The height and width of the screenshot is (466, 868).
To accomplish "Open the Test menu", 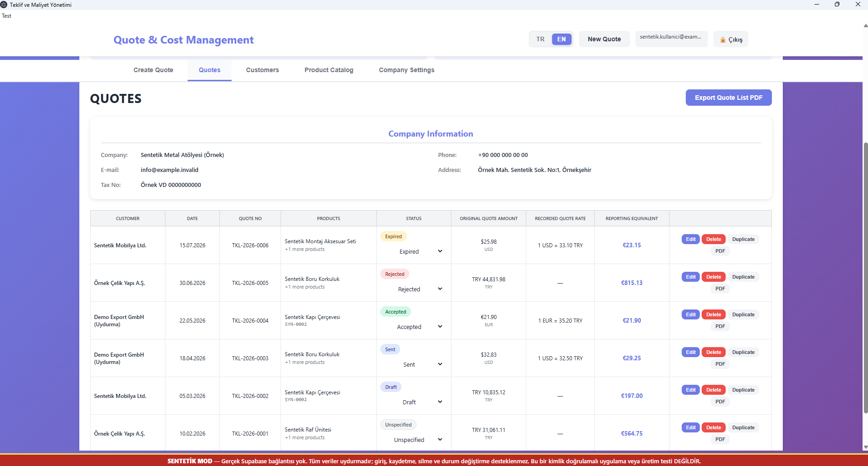I will [x=6, y=16].
